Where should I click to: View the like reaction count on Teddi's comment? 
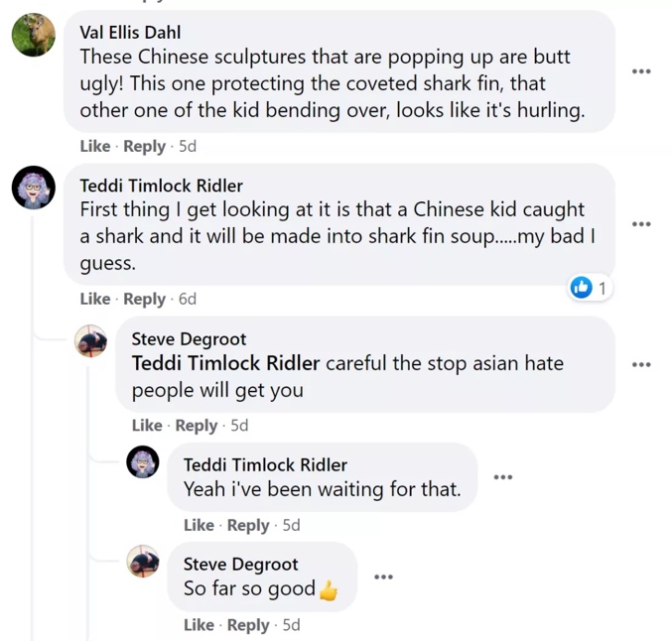[591, 288]
